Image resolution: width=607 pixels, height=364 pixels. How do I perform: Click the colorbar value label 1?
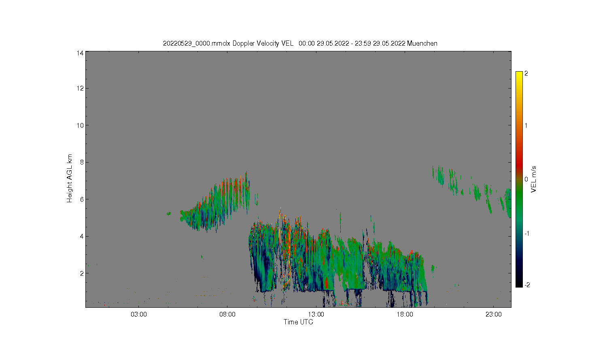526,125
